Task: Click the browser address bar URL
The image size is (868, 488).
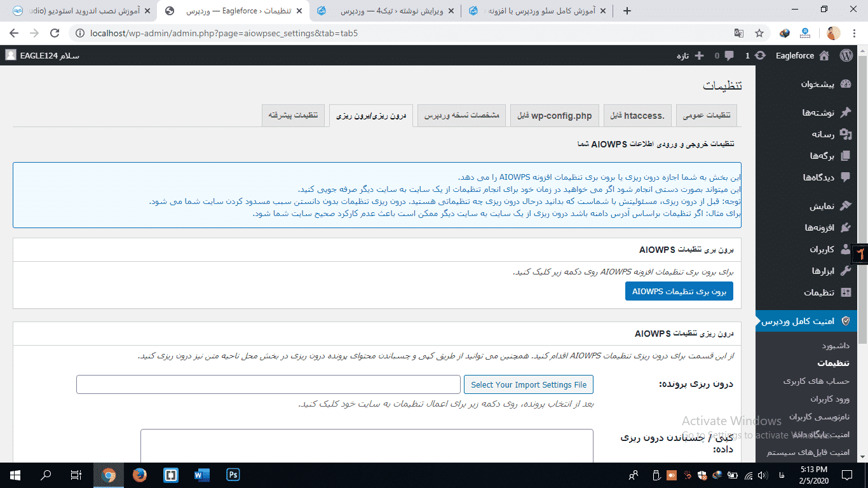Action: tap(224, 33)
